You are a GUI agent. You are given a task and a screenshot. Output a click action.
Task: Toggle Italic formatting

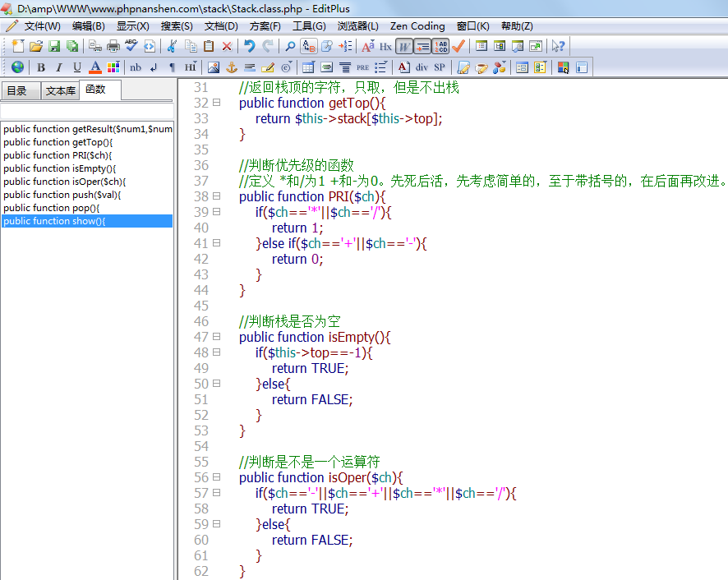tap(59, 68)
